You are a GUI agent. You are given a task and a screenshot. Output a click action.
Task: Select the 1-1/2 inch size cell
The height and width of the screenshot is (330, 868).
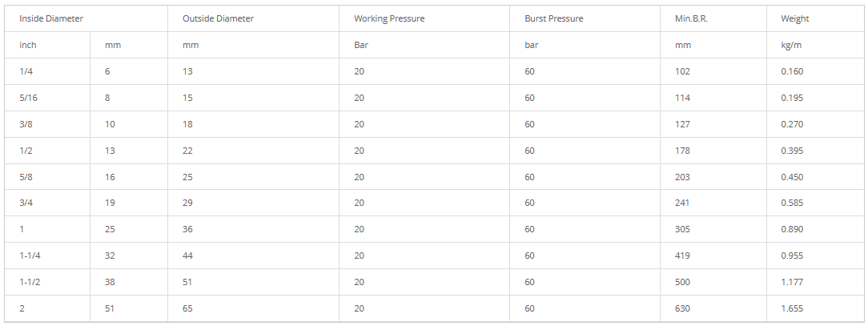click(x=30, y=282)
